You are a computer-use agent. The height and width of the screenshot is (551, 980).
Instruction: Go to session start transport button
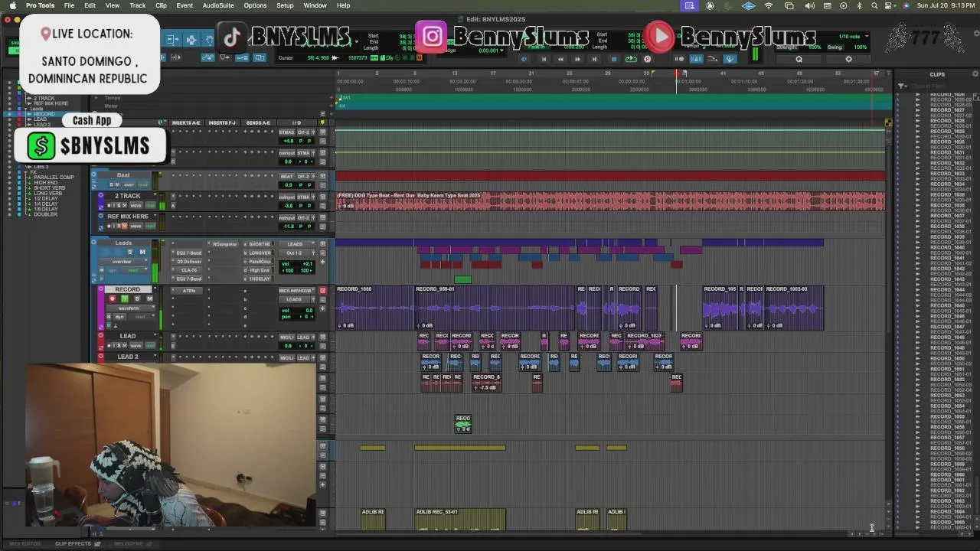click(x=544, y=59)
